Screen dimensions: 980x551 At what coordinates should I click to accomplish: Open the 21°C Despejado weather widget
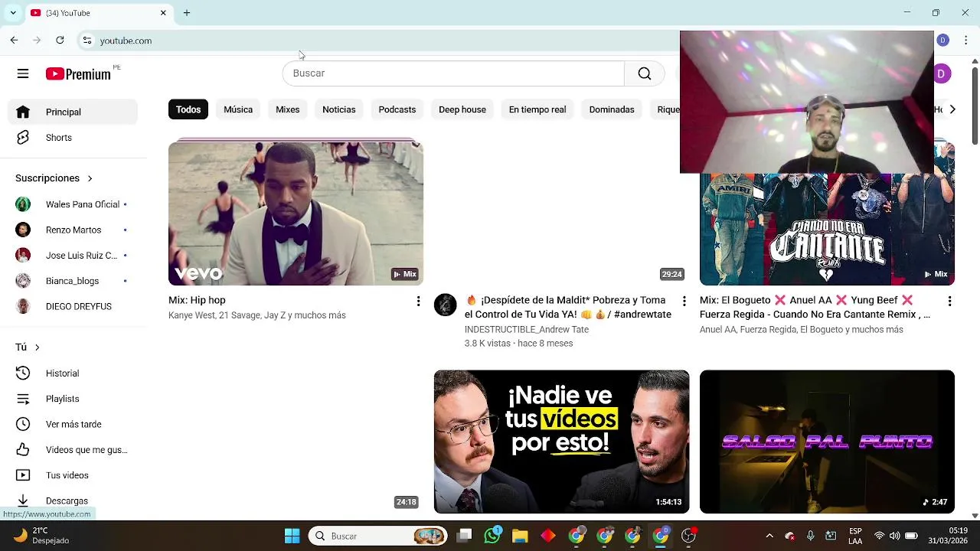coord(42,536)
